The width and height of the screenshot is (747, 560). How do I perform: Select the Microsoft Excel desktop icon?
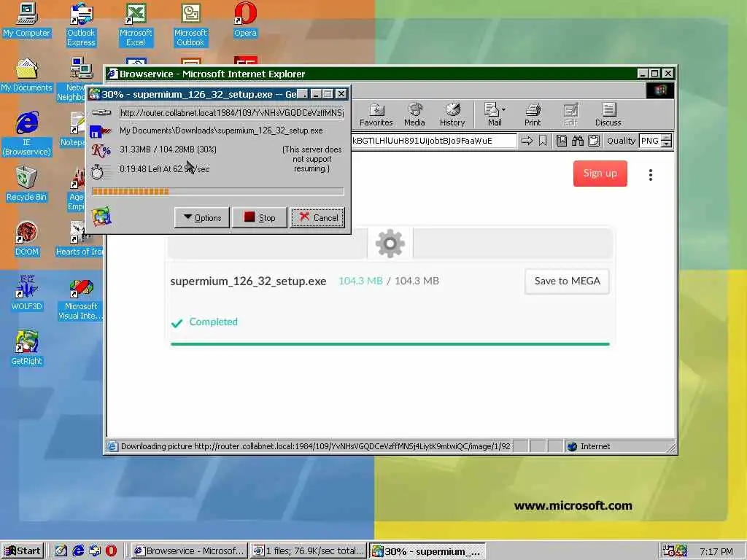136,25
